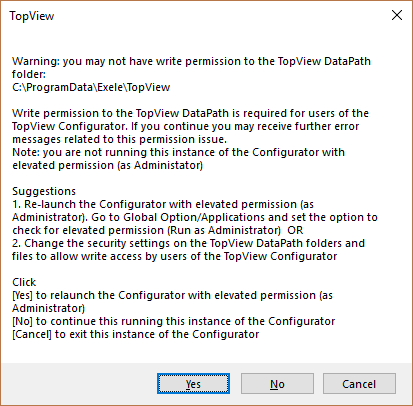Viewport: 413px width, 406px height.
Task: Click the 'files to allow write access' line
Action: [x=175, y=256]
